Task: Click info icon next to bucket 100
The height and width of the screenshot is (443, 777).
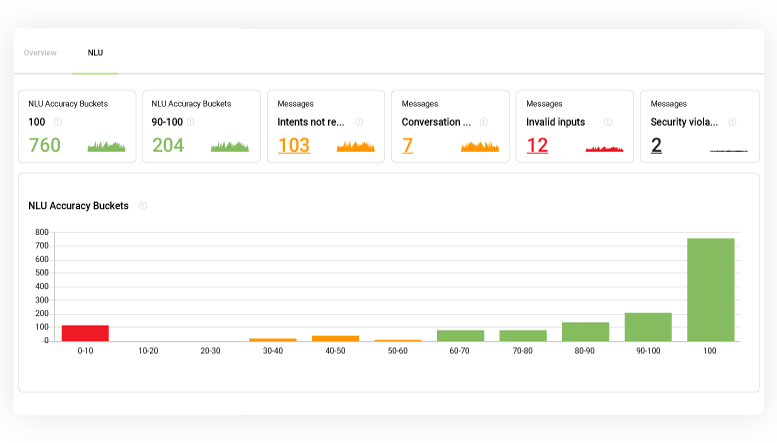Action: pyautogui.click(x=57, y=121)
